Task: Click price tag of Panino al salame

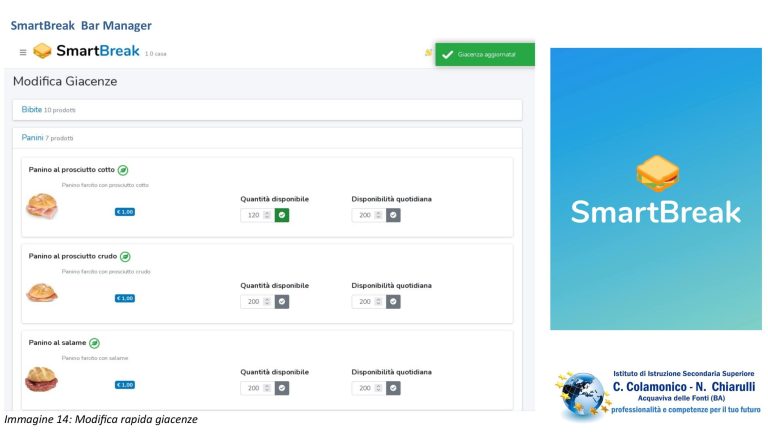Action: (x=125, y=385)
